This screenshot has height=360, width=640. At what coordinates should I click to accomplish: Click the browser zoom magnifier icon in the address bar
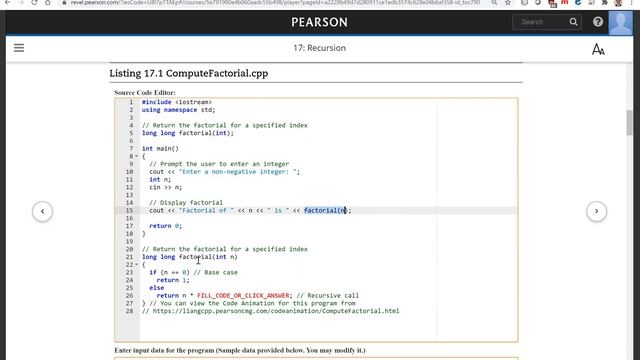point(494,2)
